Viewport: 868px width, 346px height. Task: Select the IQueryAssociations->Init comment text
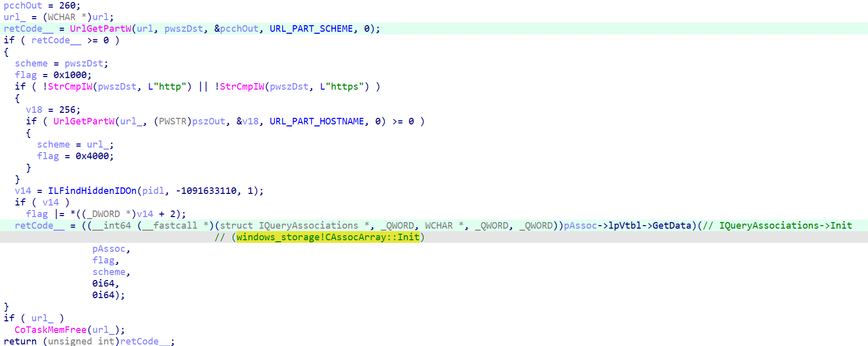tap(785, 226)
